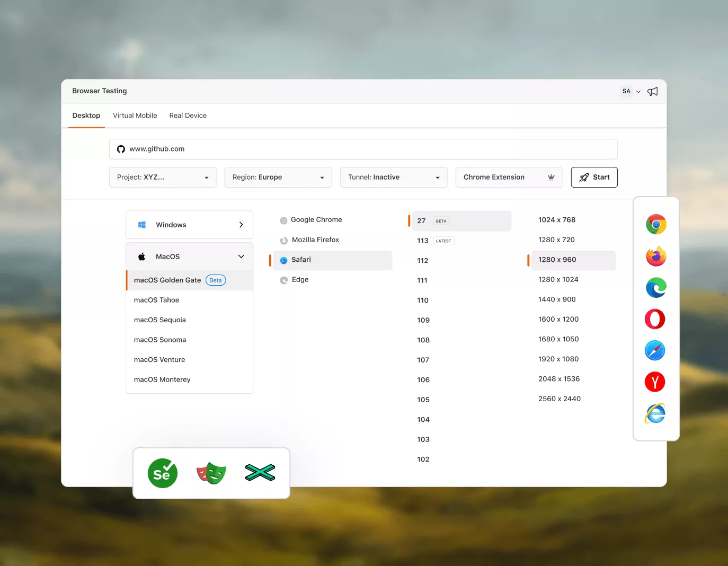Switch to the Virtual Mobile tab
The height and width of the screenshot is (566, 728).
pyautogui.click(x=135, y=116)
